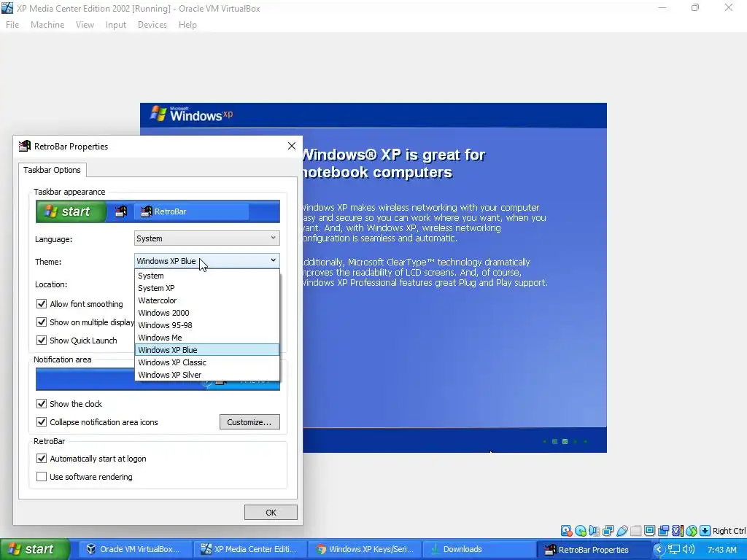This screenshot has width=747, height=560.
Task: Open the Machine menu
Action: (47, 25)
